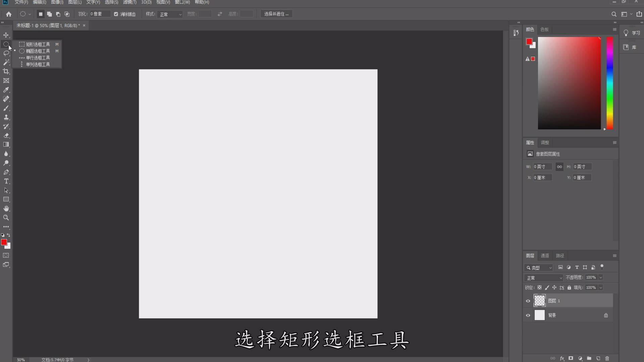Toggle Quick Mask mode
644x362 pixels.
(6, 255)
